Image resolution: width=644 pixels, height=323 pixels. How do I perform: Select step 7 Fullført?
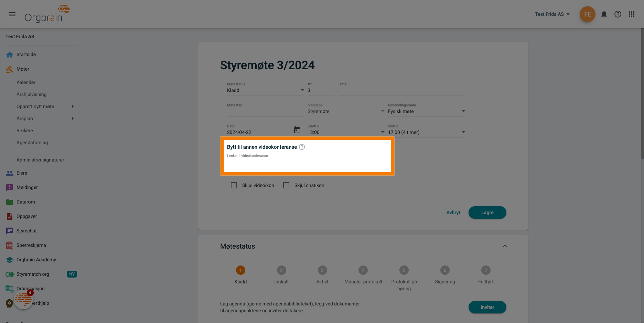coord(486,270)
